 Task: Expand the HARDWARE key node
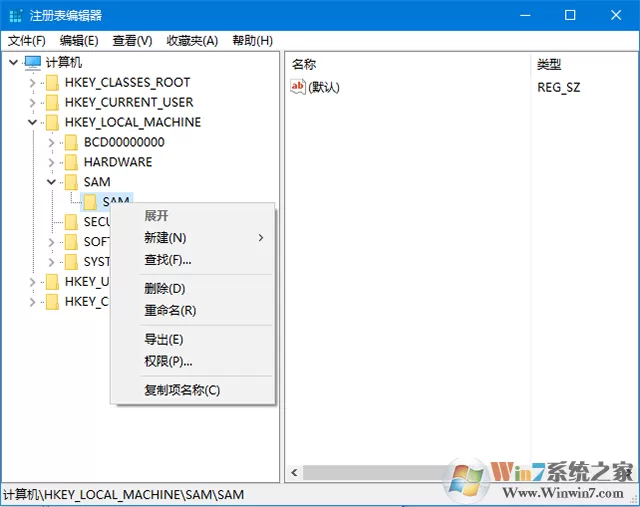click(x=51, y=162)
